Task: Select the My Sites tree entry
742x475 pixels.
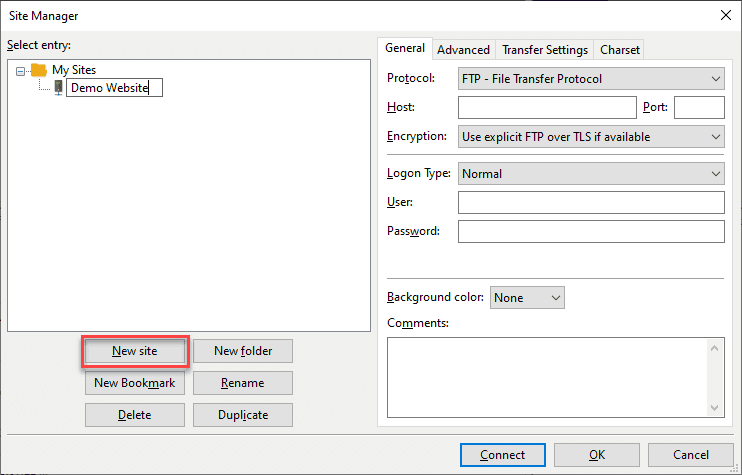Action: pos(74,70)
